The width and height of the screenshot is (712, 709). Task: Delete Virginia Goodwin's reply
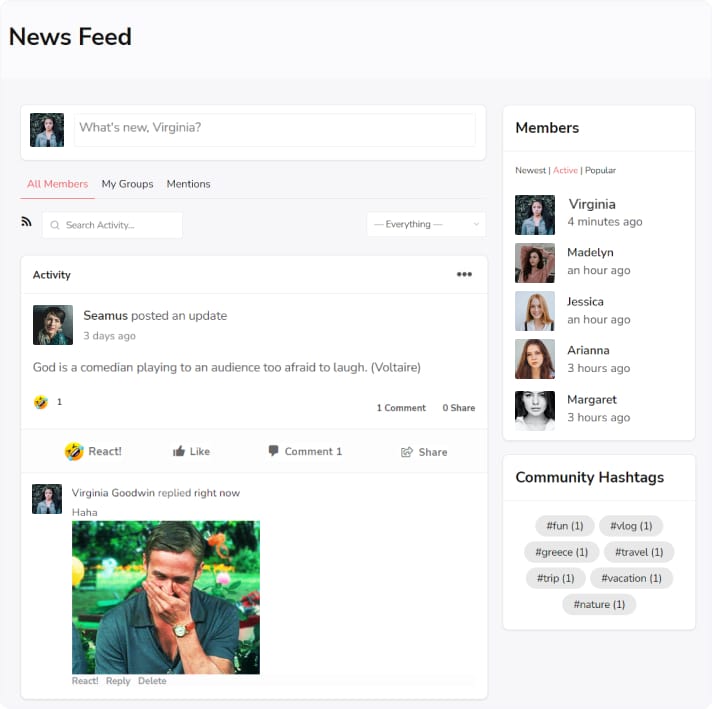coord(152,681)
